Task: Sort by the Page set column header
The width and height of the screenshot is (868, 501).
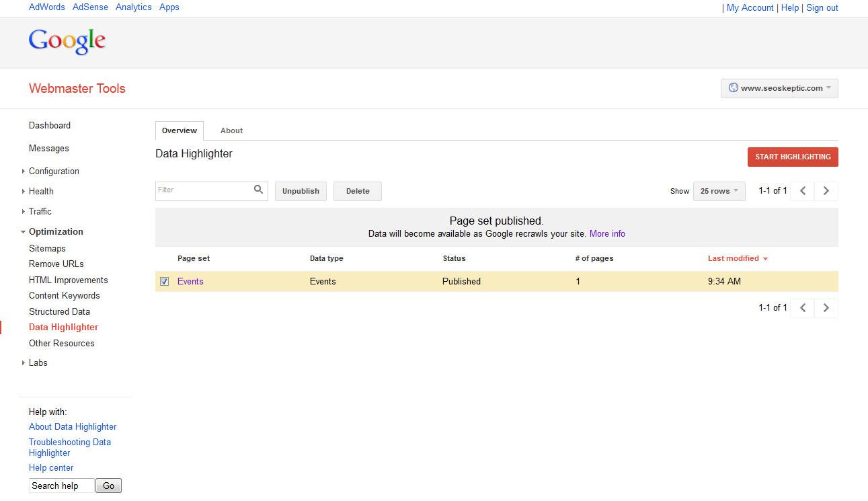Action: [x=194, y=259]
